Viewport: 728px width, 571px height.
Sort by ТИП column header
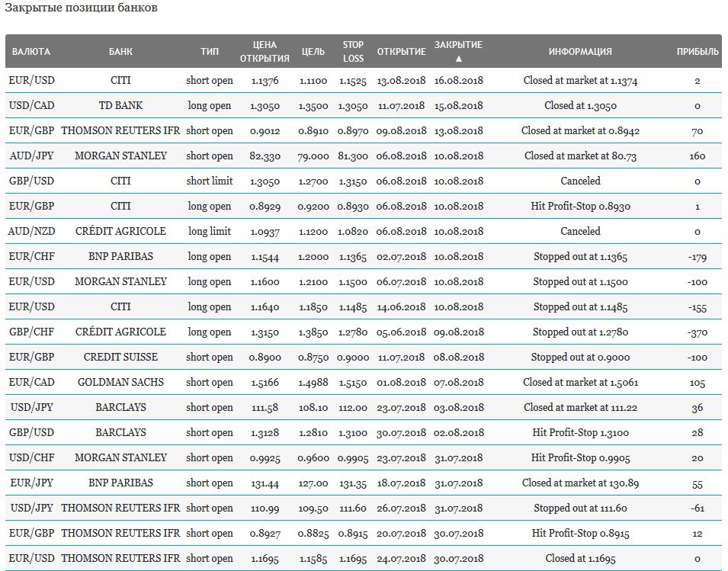click(210, 52)
